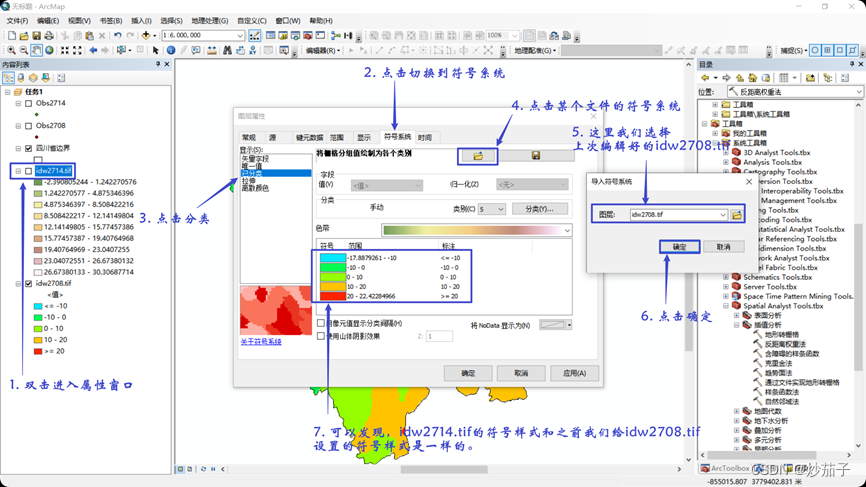Go back to previous extent
866x487 pixels.
pos(93,50)
